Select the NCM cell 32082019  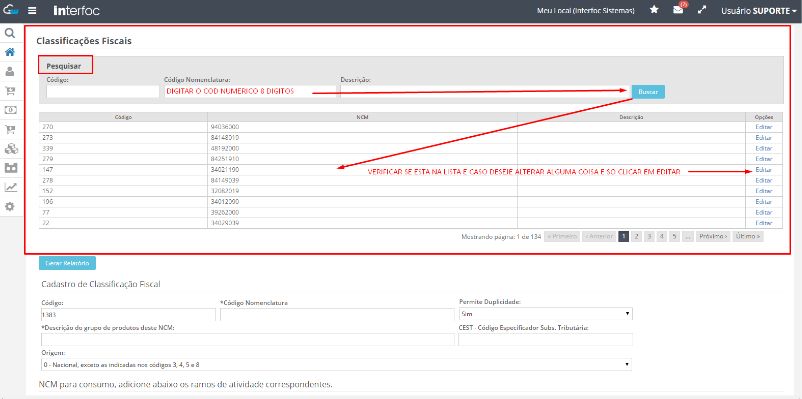362,191
